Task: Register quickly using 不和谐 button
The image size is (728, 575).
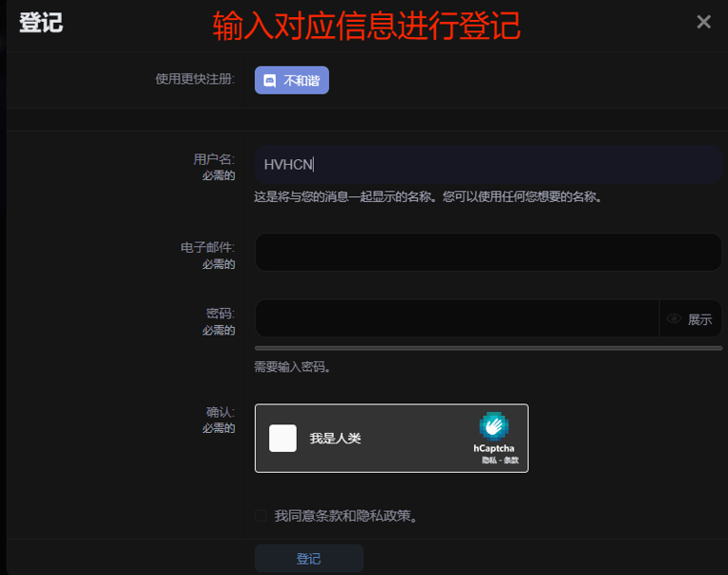Action: pyautogui.click(x=292, y=81)
